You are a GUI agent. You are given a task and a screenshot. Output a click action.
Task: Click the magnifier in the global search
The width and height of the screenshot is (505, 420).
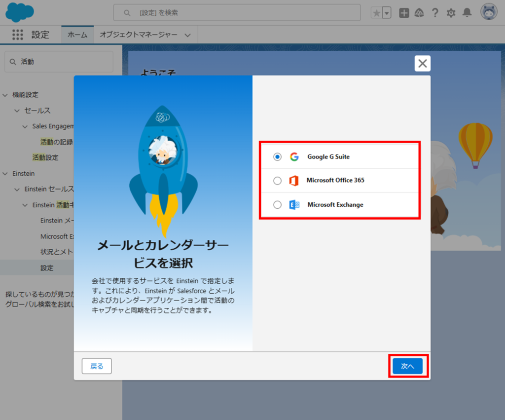(x=127, y=13)
